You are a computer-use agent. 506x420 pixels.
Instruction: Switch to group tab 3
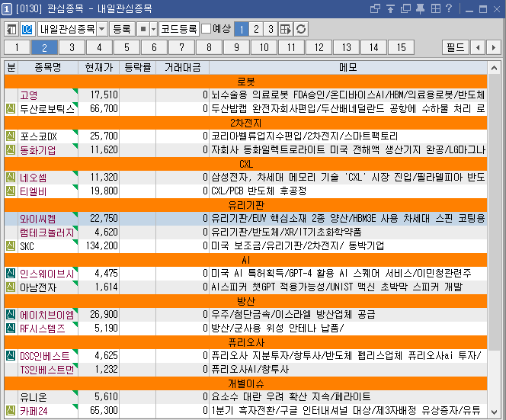click(x=72, y=47)
